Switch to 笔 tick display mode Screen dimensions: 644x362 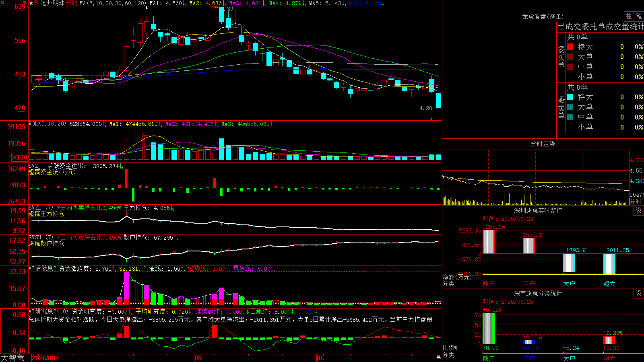pos(639,16)
